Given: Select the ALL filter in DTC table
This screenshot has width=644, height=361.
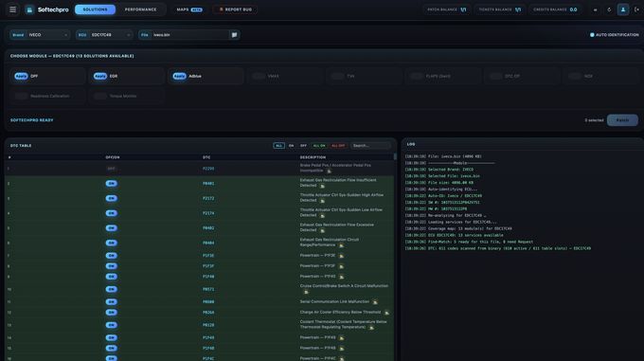Looking at the screenshot, I should (x=278, y=146).
